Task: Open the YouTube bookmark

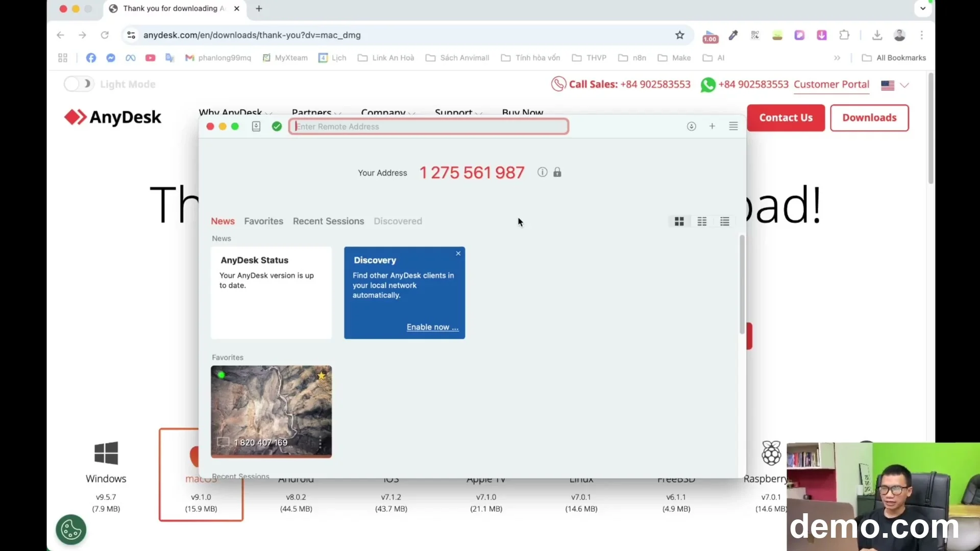Action: 150,58
